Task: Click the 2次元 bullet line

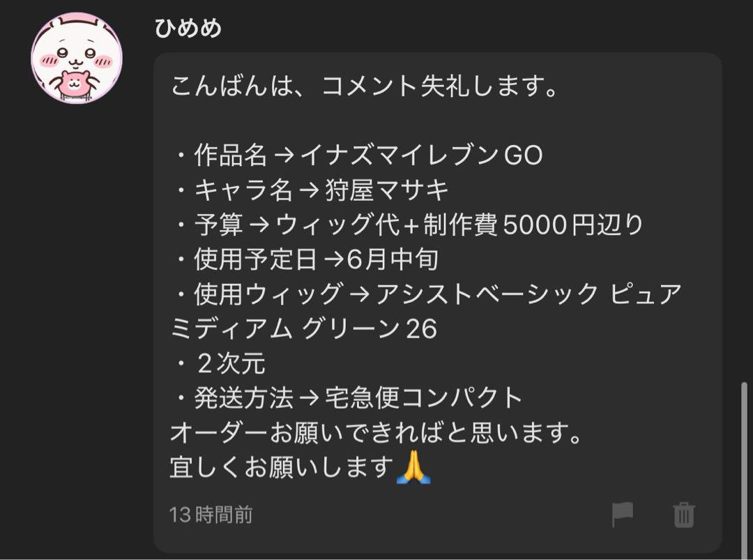Action: pyautogui.click(x=221, y=363)
